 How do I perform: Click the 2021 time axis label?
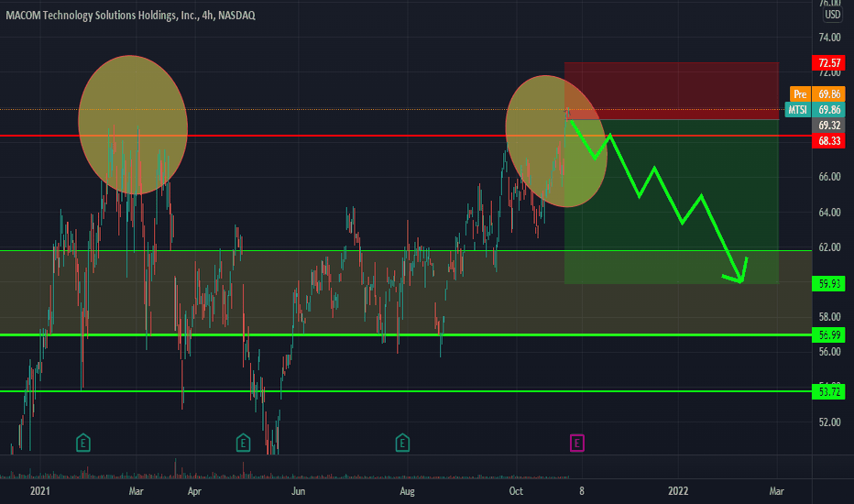click(39, 491)
